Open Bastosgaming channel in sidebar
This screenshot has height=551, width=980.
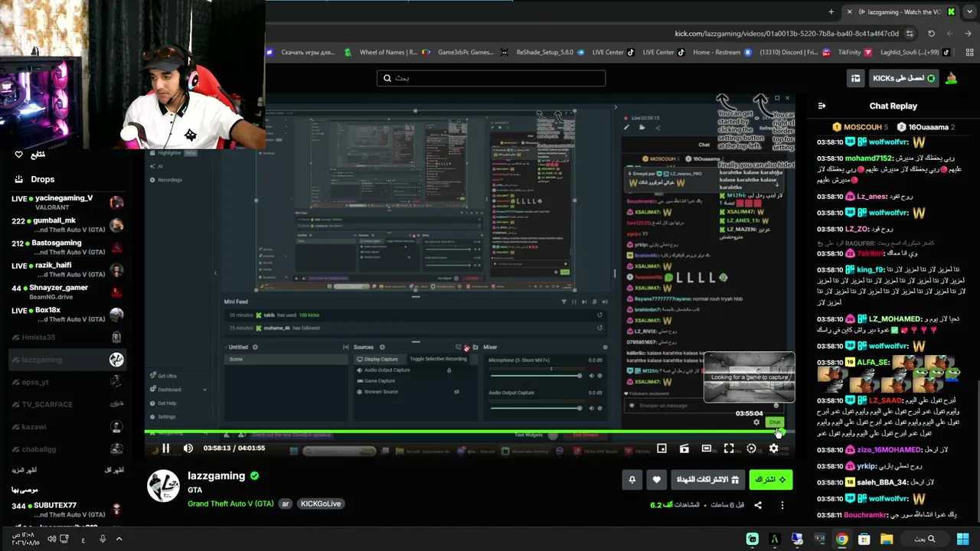click(67, 247)
